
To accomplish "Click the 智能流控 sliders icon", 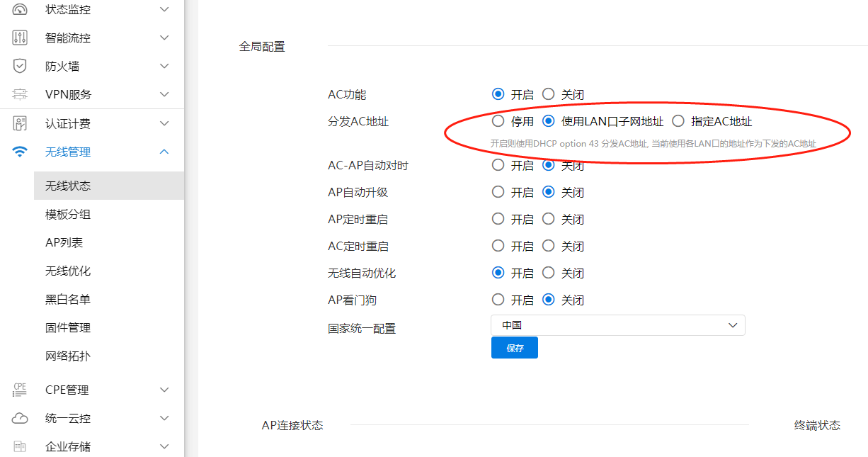I will (20, 38).
